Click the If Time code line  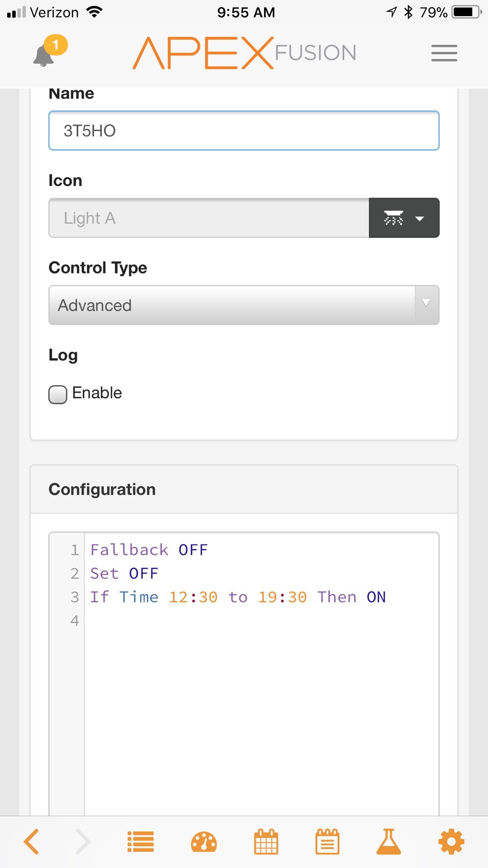pyautogui.click(x=238, y=597)
